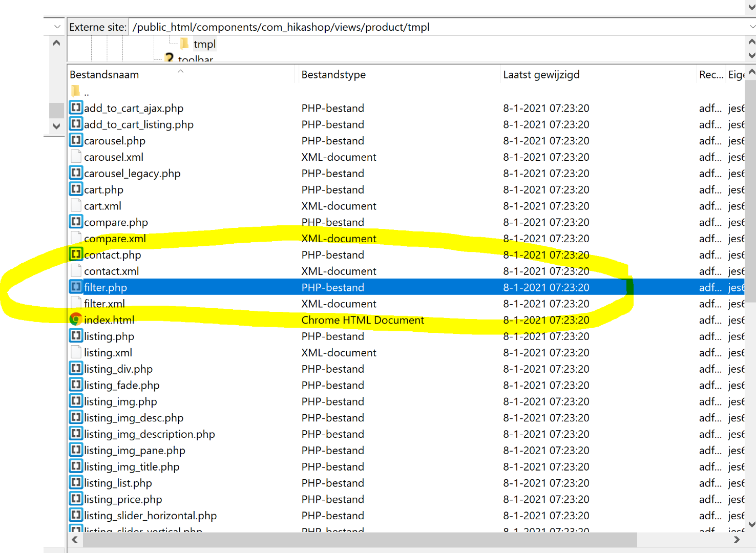Click the document icon of compare.xml
The image size is (756, 553).
[76, 238]
